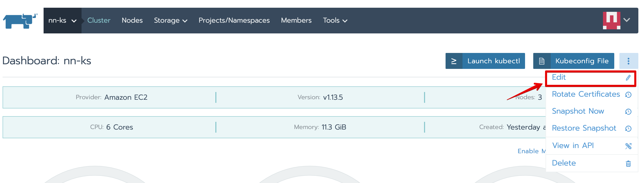Image resolution: width=644 pixels, height=183 pixels.
Task: Click the trash icon beside Delete
Action: tap(628, 163)
